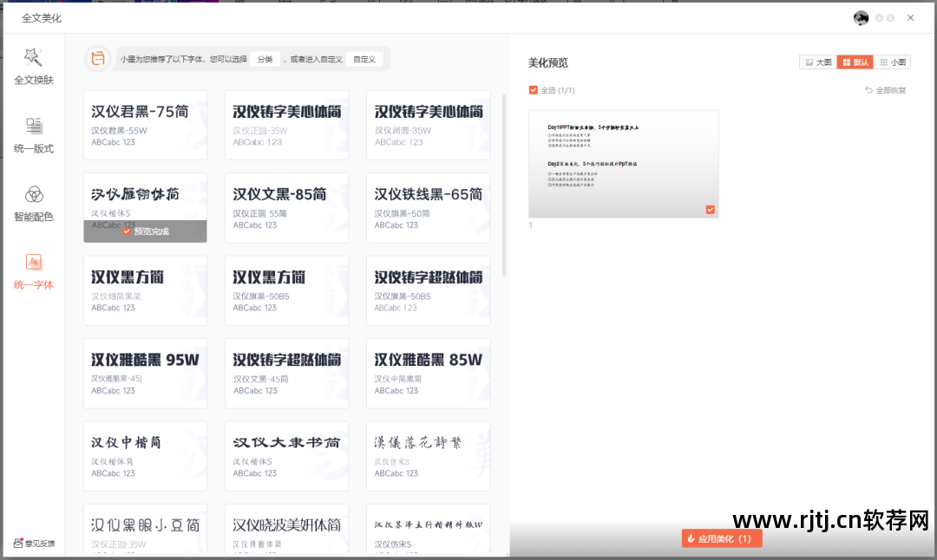The width and height of the screenshot is (937, 560).
Task: Click the 应用美化 apply button
Action: pyautogui.click(x=722, y=537)
